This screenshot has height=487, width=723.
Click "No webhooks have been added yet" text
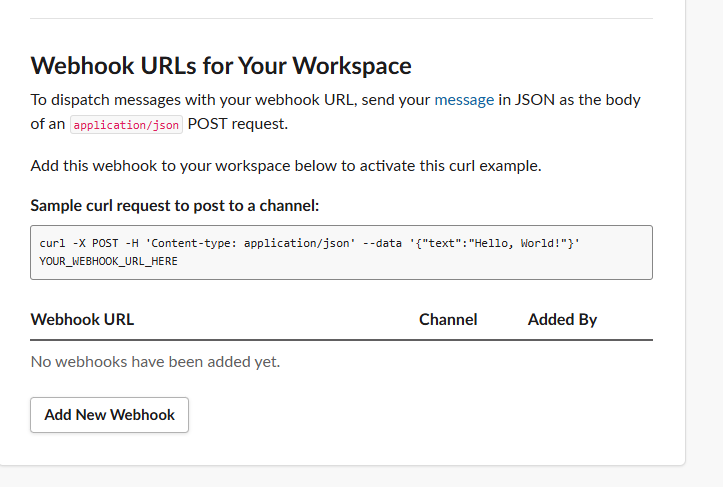click(155, 361)
